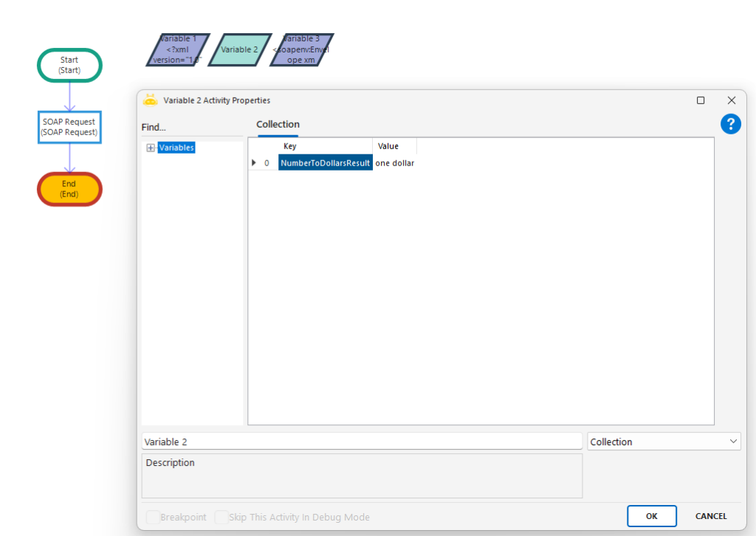The height and width of the screenshot is (536, 756).
Task: Select the Variable 1 parallelogram shape
Action: [x=178, y=49]
